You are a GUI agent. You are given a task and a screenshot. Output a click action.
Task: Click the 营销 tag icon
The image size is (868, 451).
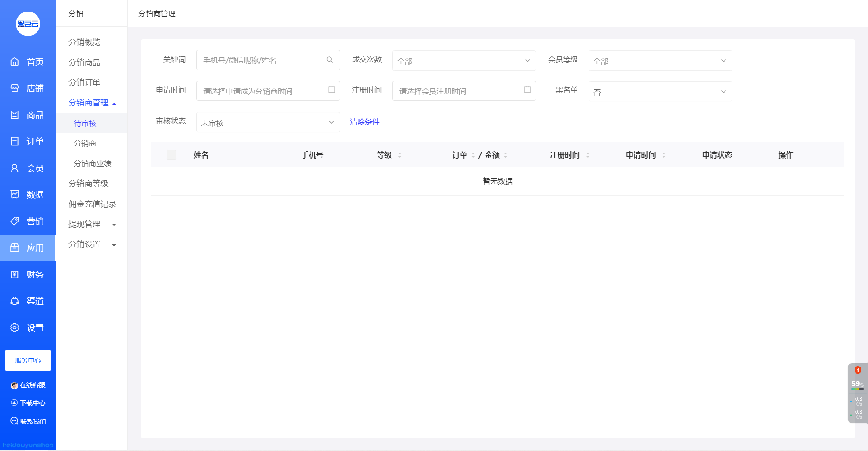(15, 221)
